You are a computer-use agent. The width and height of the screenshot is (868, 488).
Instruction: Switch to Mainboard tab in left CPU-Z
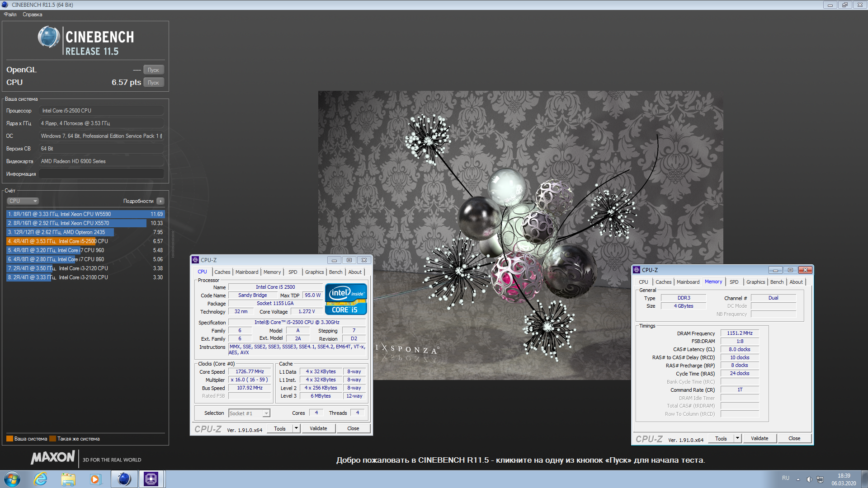247,272
